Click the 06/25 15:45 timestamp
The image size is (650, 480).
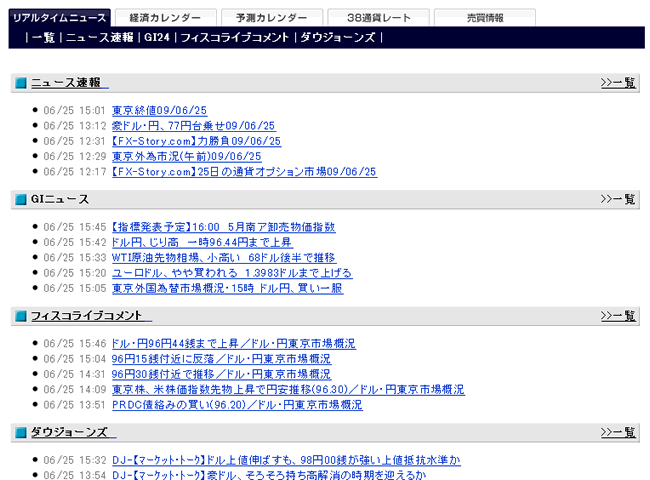(75, 227)
